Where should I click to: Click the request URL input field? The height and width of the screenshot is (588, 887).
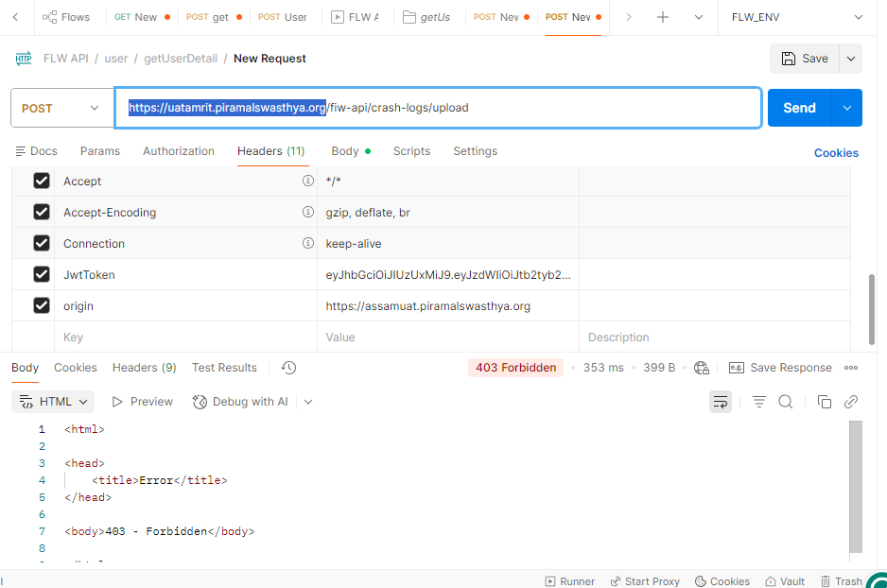[567, 108]
